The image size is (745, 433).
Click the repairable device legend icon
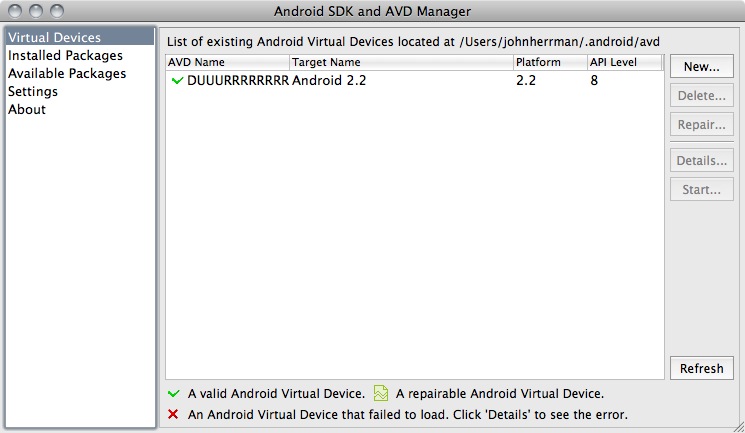coord(380,394)
